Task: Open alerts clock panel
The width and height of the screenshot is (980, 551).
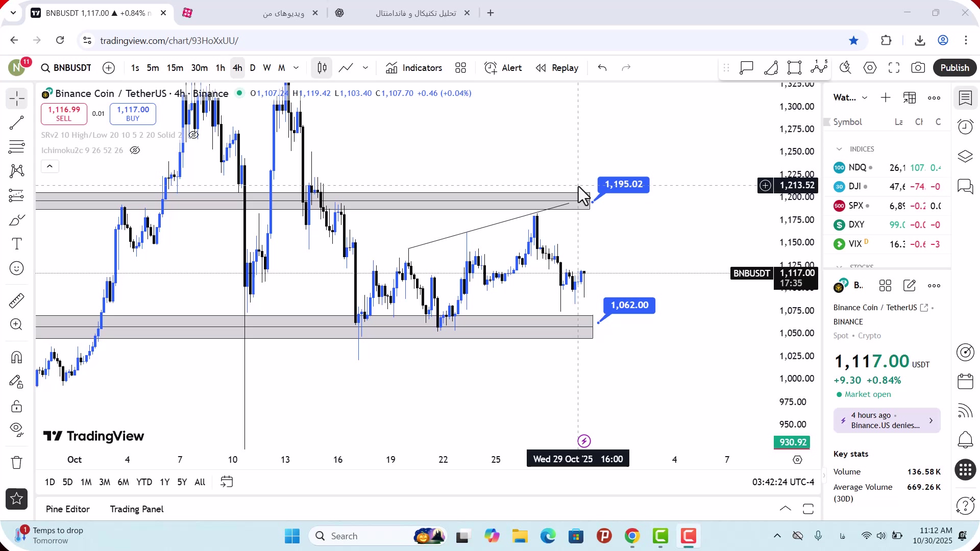Action: pos(965,127)
